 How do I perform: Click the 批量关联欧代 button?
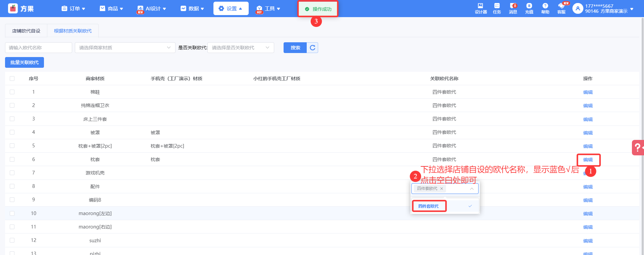pos(24,62)
